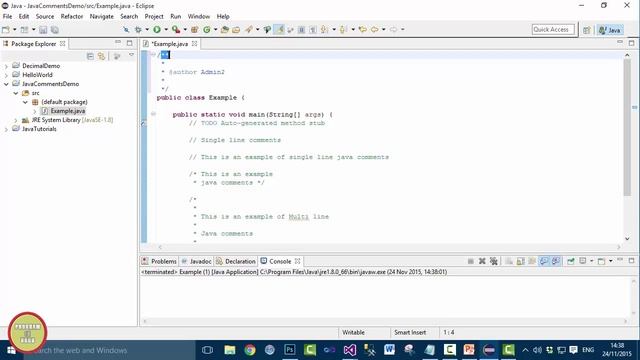Open the Debug button dropdown arrow
The image size is (640, 360).
point(147,30)
